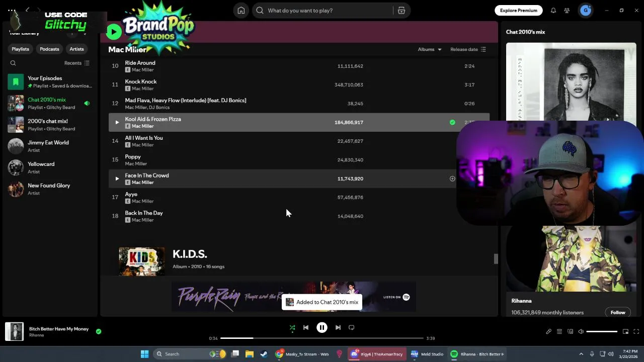Skip to previous track

(x=306, y=328)
